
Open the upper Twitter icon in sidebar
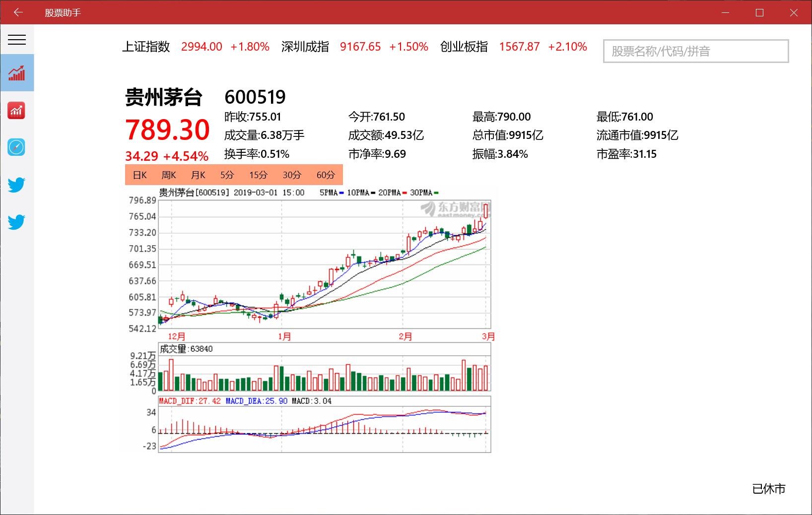click(x=16, y=185)
